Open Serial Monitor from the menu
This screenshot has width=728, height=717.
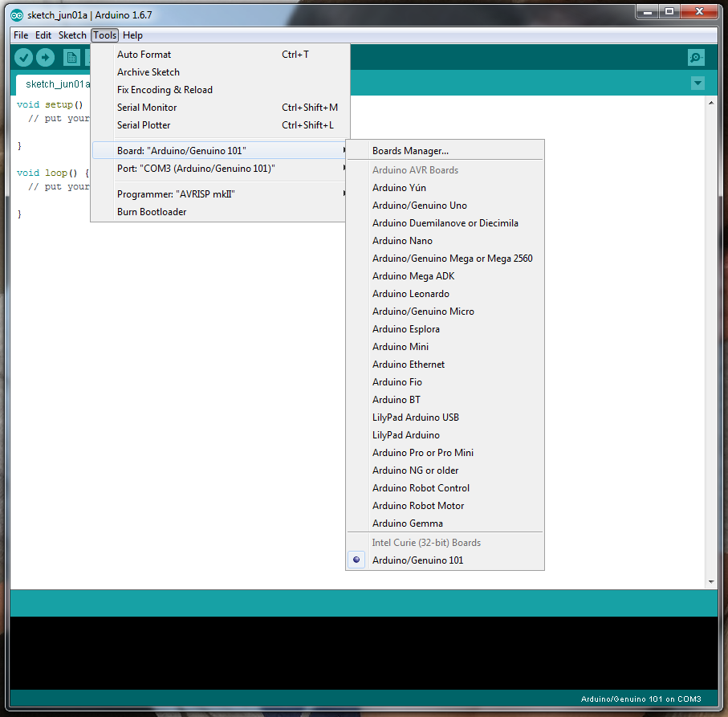point(218,108)
